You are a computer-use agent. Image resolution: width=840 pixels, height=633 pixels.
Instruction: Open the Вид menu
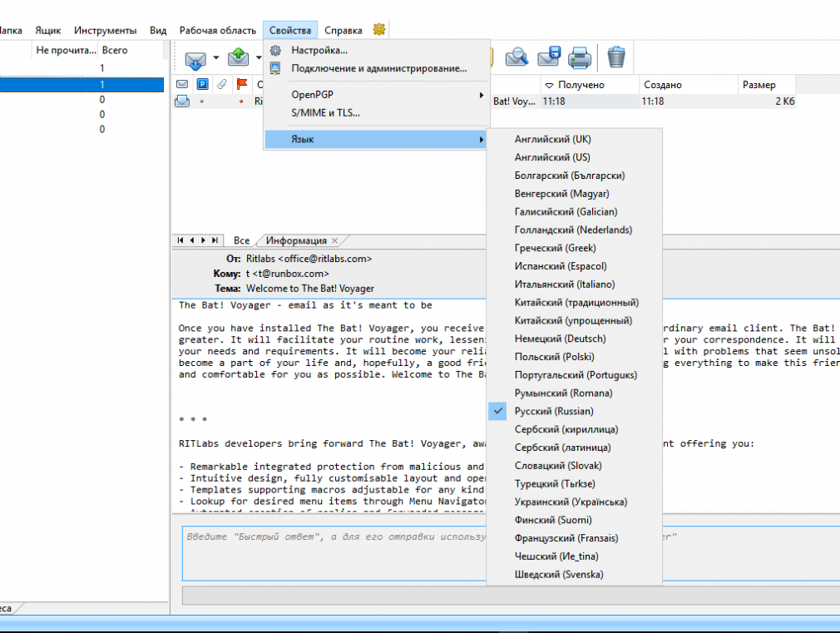pyautogui.click(x=158, y=31)
